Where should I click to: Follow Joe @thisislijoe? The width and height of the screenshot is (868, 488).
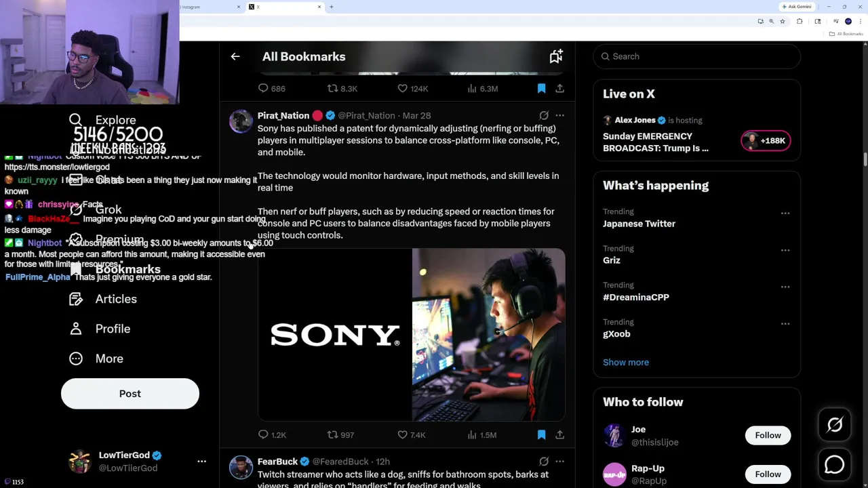(768, 435)
